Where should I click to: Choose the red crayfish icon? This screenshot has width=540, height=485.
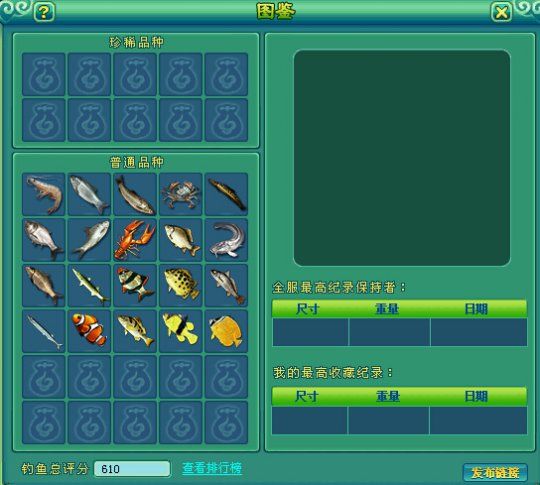pyautogui.click(x=135, y=240)
